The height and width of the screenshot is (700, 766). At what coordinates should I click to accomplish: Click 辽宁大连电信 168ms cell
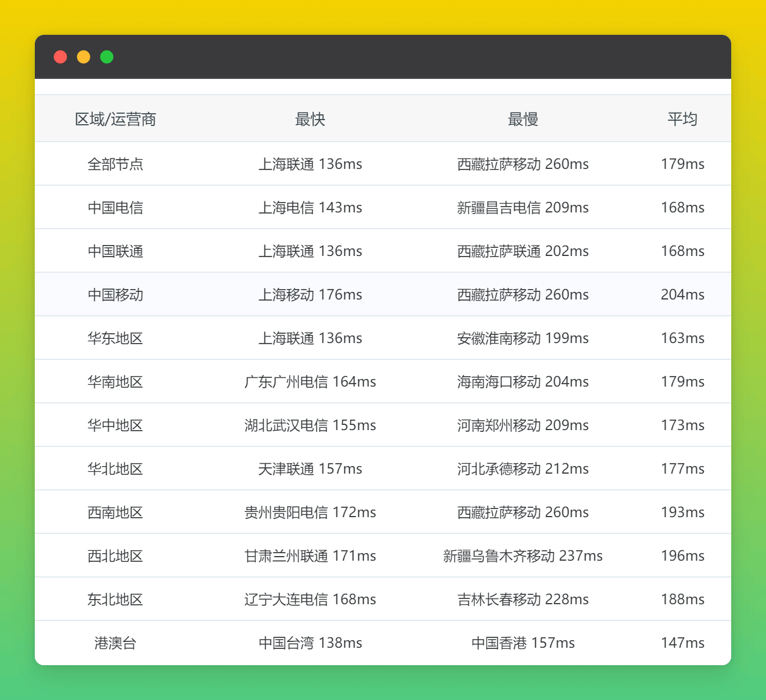pos(310,600)
